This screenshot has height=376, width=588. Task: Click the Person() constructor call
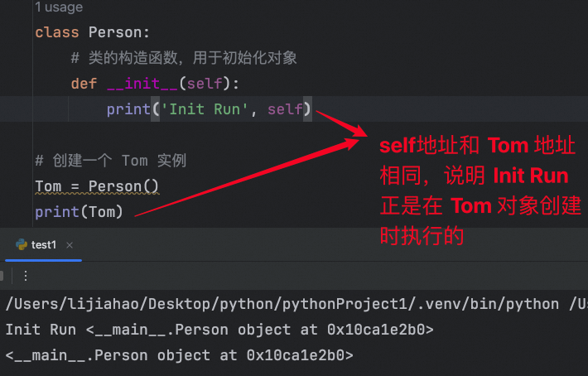[x=123, y=186]
